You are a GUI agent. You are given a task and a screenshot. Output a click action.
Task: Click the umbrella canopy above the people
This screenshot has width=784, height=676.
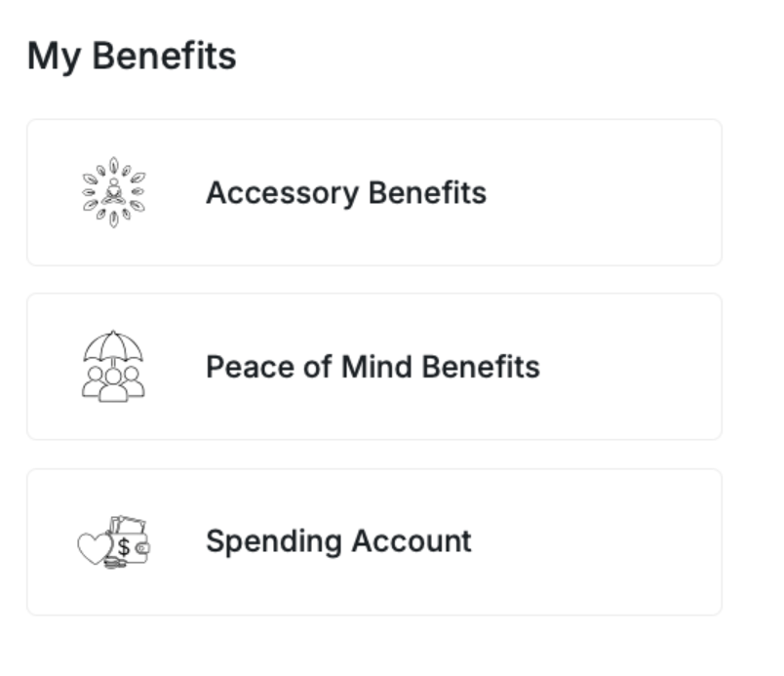click(113, 346)
